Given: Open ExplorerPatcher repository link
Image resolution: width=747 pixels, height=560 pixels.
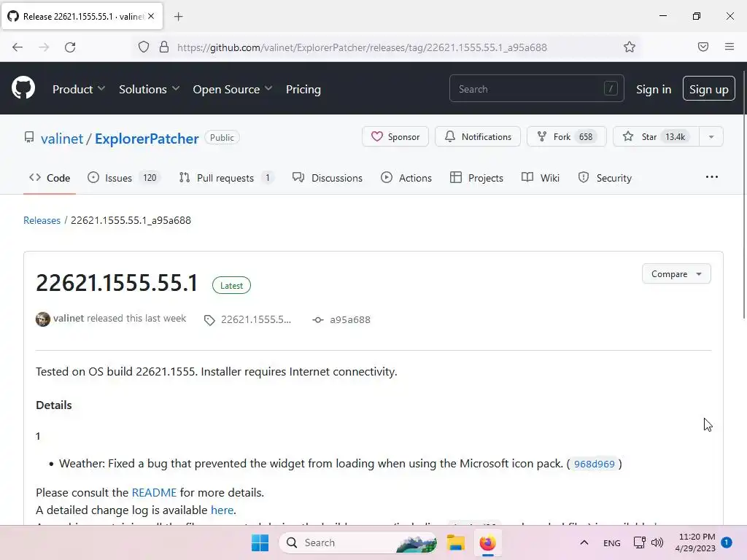Looking at the screenshot, I should pos(147,139).
